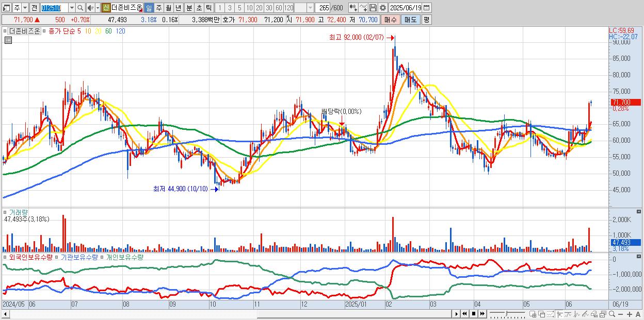Open the stock code search magnifier
This screenshot has height=320, width=644.
(81, 8)
